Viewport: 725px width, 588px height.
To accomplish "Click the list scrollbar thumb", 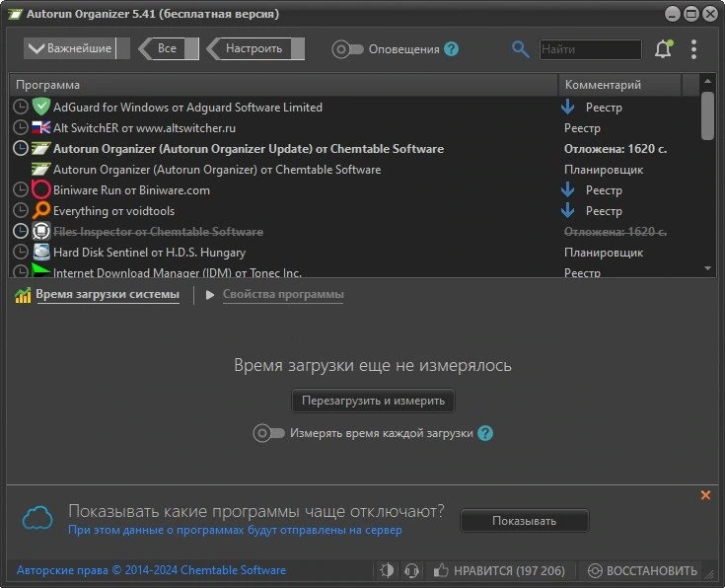I will [707, 115].
